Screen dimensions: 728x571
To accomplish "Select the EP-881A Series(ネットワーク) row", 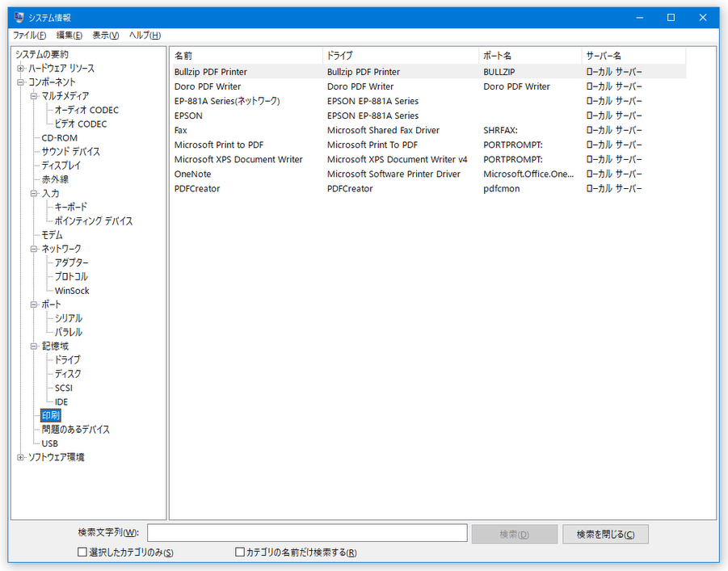I will [x=428, y=101].
